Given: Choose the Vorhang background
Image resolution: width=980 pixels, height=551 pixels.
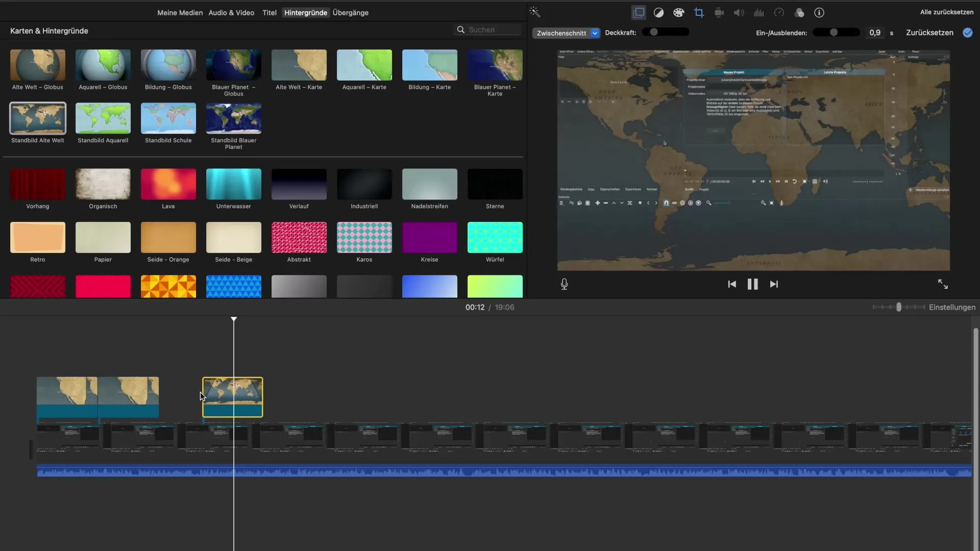Looking at the screenshot, I should click(x=38, y=184).
